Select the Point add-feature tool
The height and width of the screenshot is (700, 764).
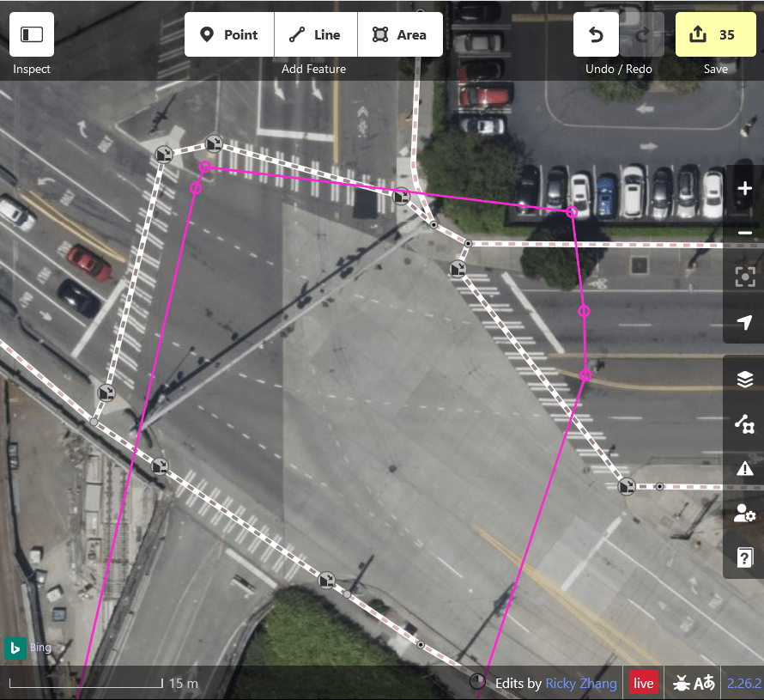[229, 34]
